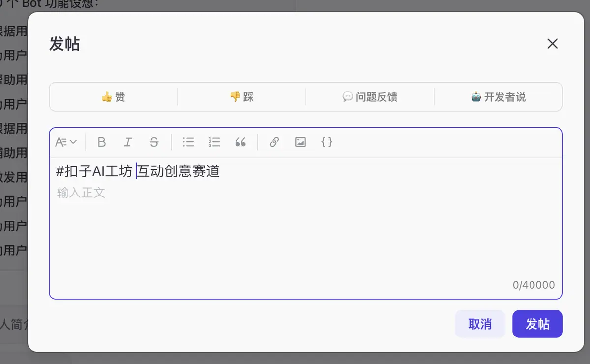Toggle bold formatting

(102, 142)
